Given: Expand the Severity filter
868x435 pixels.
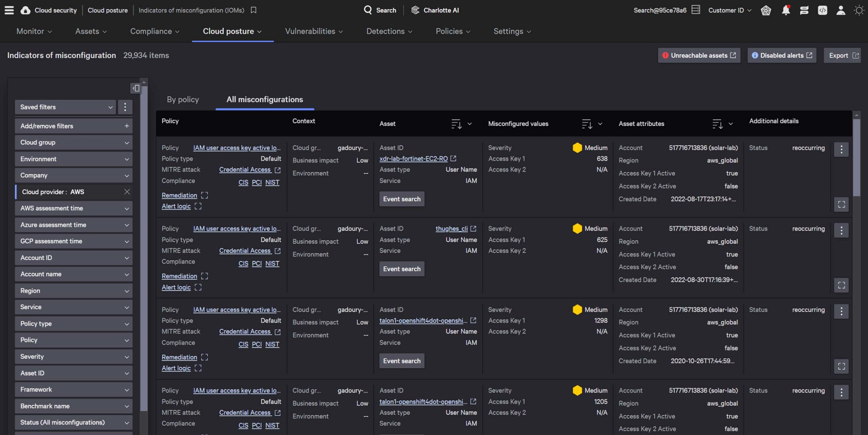Looking at the screenshot, I should [74, 357].
